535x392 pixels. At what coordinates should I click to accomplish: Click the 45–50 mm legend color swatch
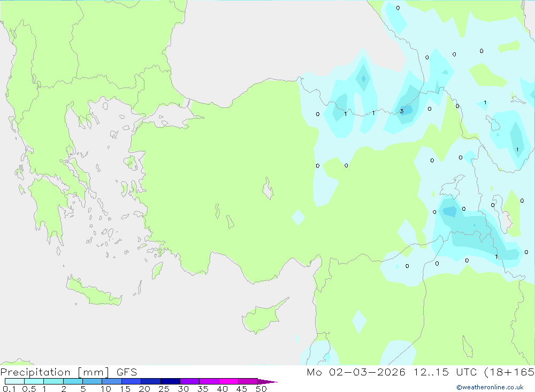(x=248, y=381)
